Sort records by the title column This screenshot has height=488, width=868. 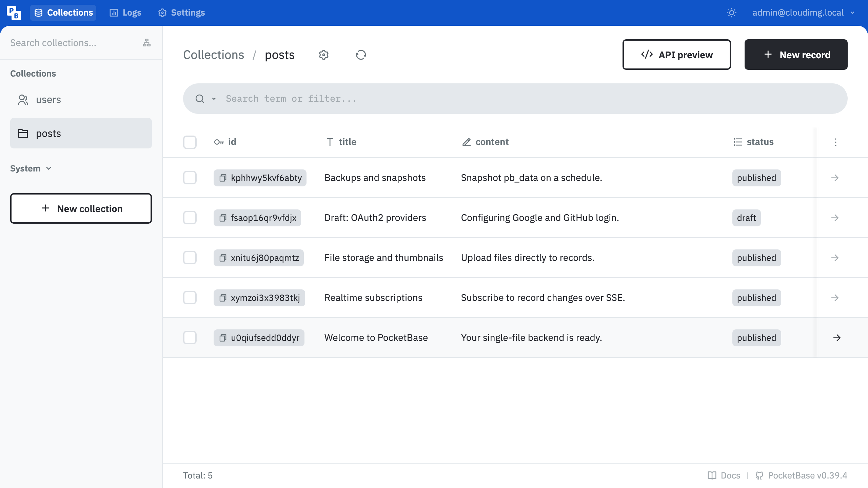tap(341, 142)
